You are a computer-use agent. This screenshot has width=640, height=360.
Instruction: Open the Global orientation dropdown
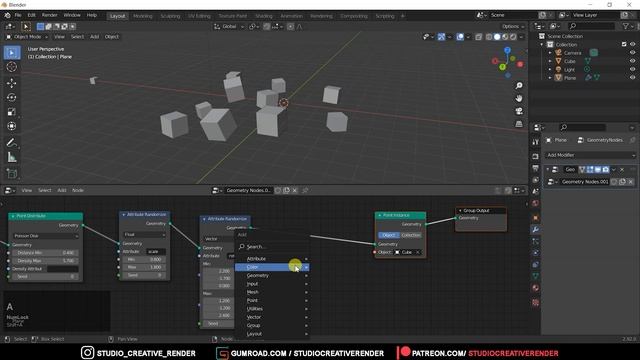click(x=229, y=27)
